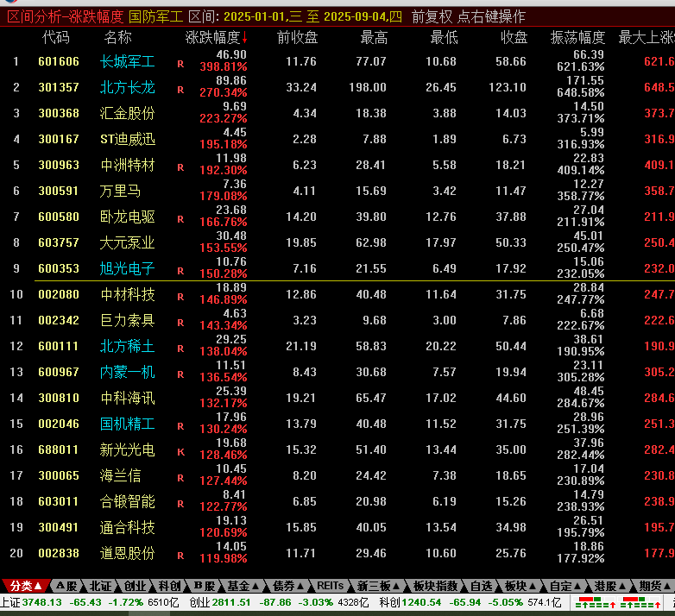Click the 前复权 label in the title bar
Image resolution: width=675 pixels, height=616 pixels.
click(432, 16)
